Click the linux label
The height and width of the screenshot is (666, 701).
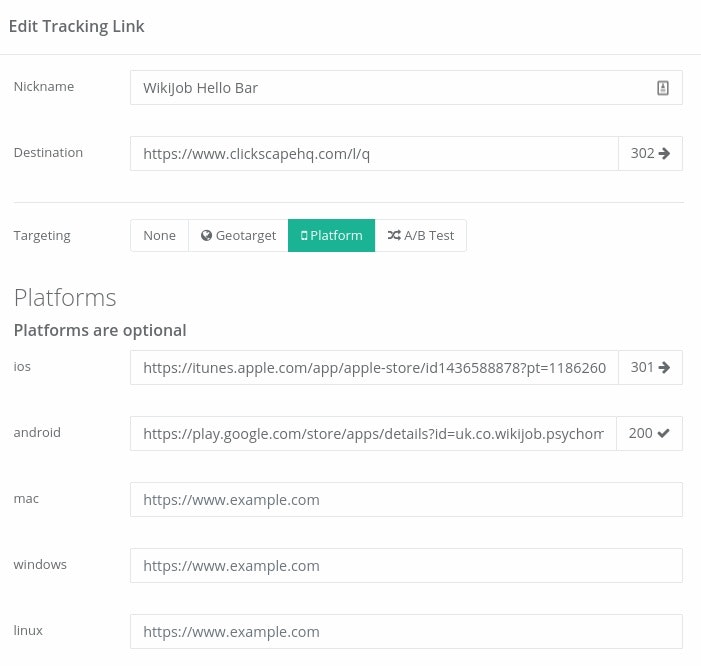pos(28,630)
